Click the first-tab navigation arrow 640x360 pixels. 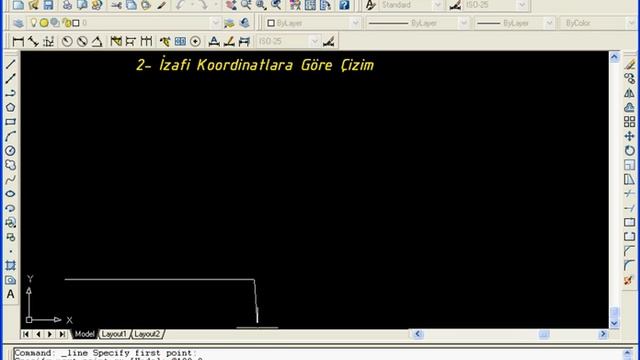[x=26, y=334]
